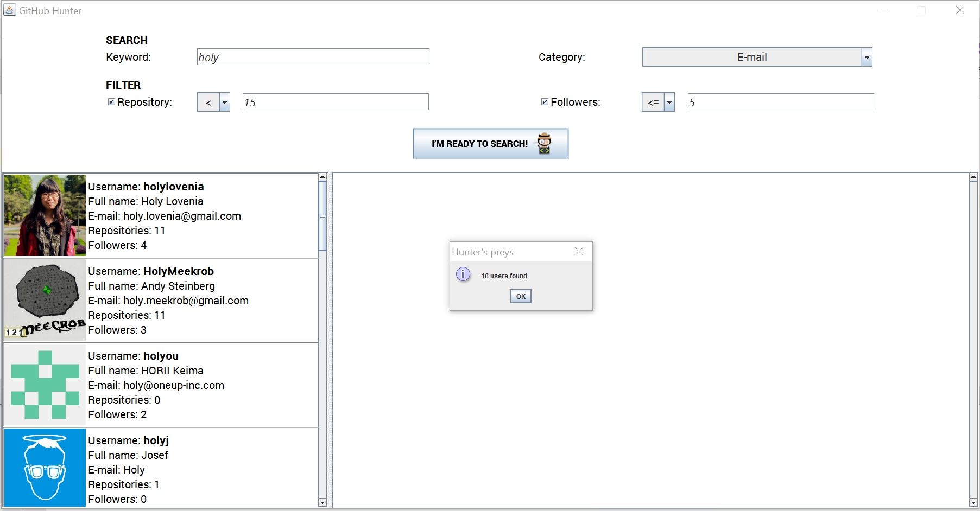Click username holylovenia text

(x=174, y=187)
